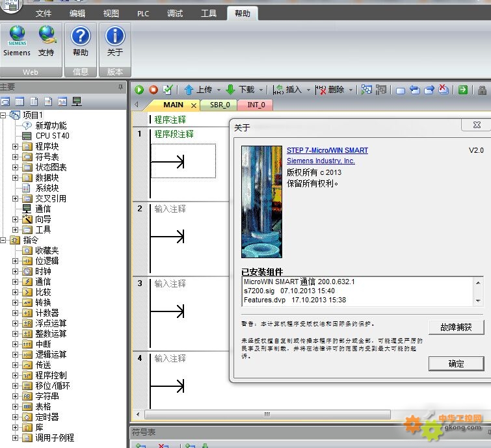Viewport: 491px width, 448px height.
Task: Open the 文件 menu tab
Action: tap(43, 14)
